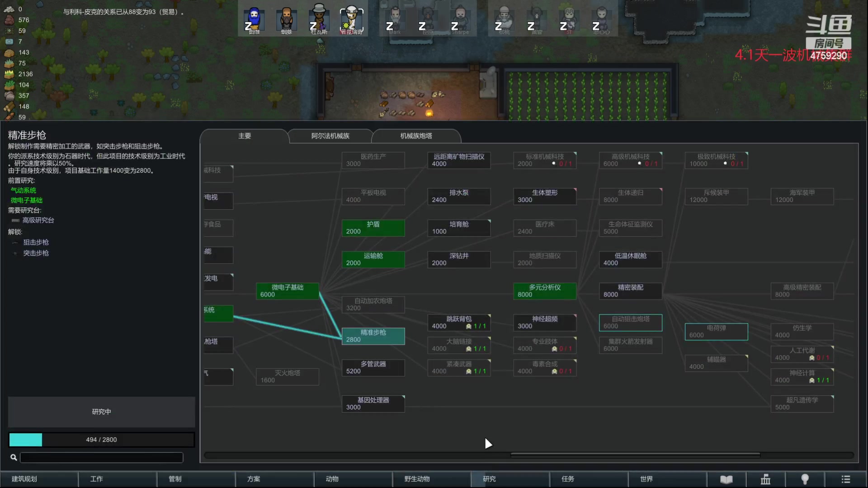Select the 精准步枪 research node

(373, 336)
